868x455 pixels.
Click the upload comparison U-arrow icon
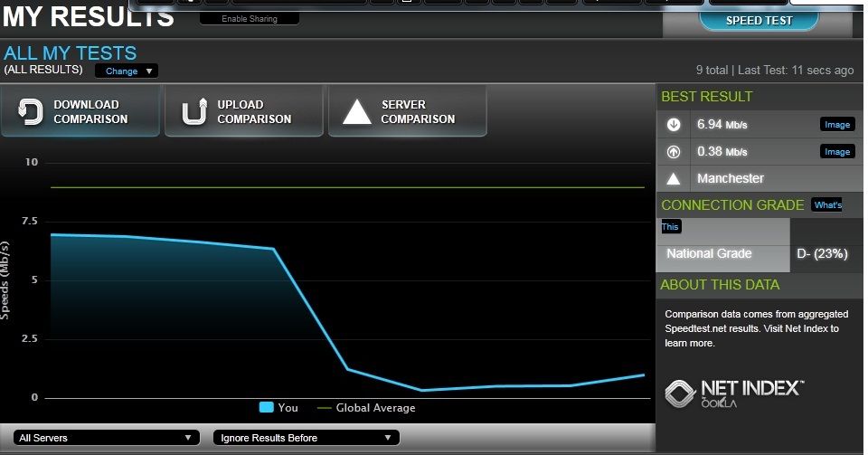click(194, 110)
